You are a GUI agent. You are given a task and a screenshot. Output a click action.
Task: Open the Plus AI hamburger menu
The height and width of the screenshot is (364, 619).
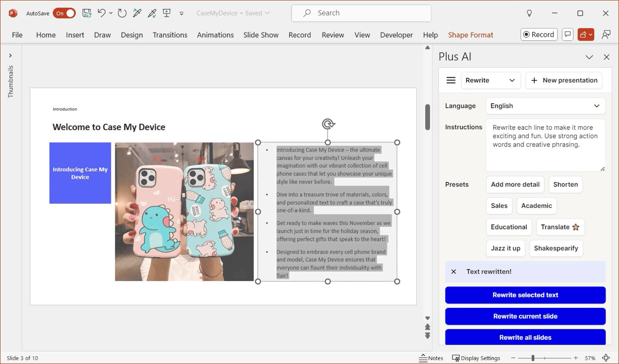(x=451, y=80)
